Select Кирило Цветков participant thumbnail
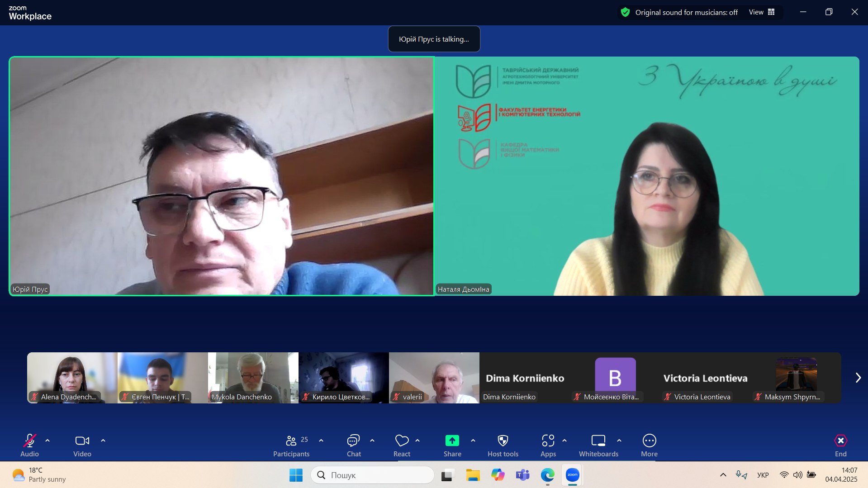The image size is (868, 488). 344,378
